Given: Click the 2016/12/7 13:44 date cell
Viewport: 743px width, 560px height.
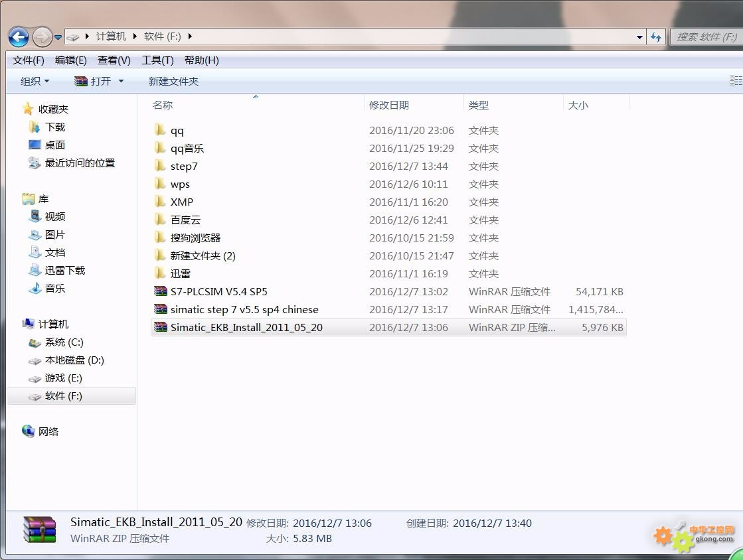Looking at the screenshot, I should tap(408, 166).
